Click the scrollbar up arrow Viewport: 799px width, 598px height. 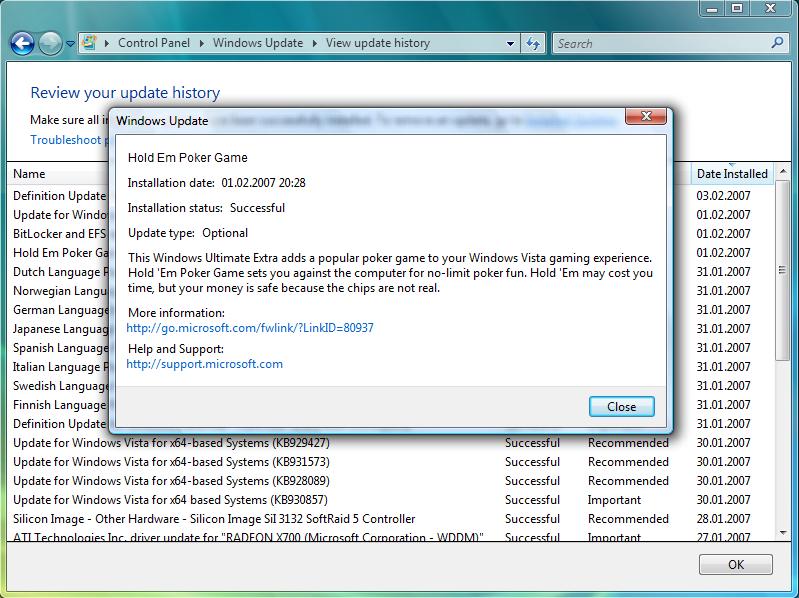(783, 172)
